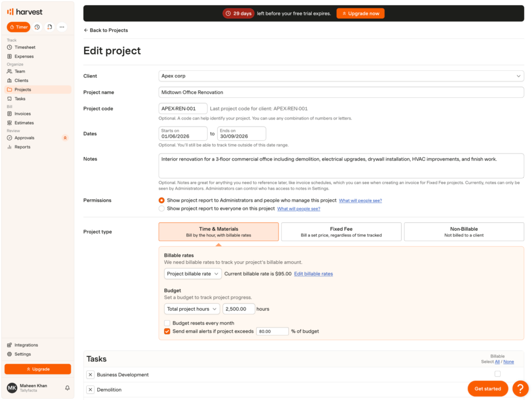Remove the Demolition task with X
532x400 pixels.
pyautogui.click(x=90, y=390)
